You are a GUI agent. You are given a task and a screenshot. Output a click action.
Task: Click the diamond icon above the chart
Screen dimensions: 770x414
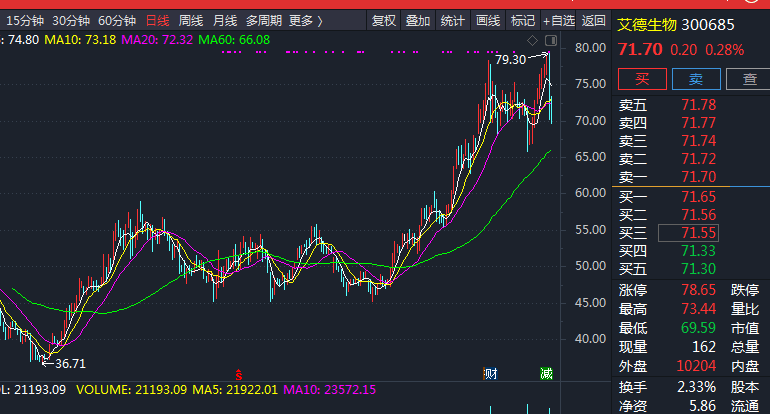pos(532,40)
